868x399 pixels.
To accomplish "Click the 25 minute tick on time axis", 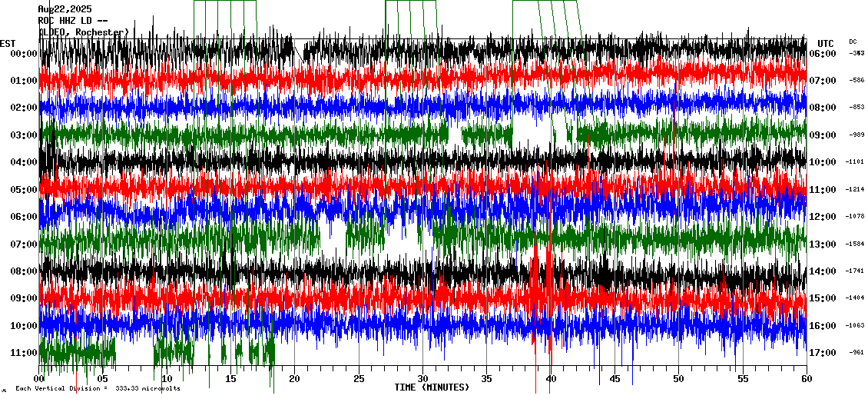I will click(359, 379).
